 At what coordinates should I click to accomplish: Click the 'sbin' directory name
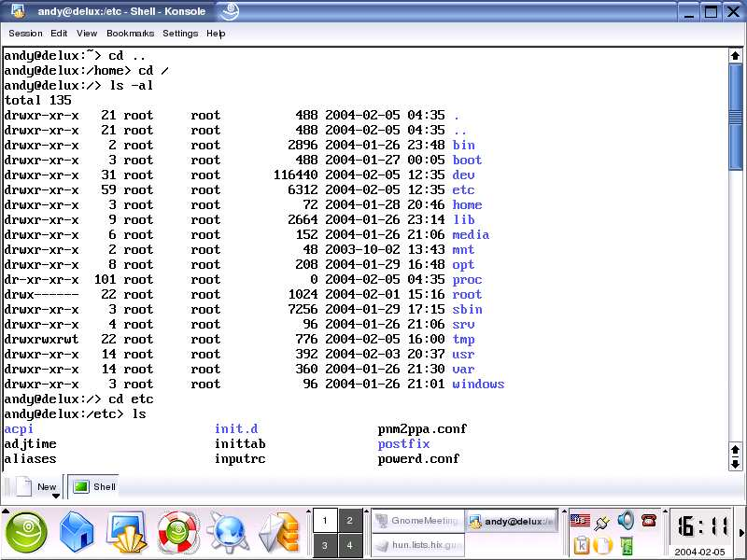point(468,310)
